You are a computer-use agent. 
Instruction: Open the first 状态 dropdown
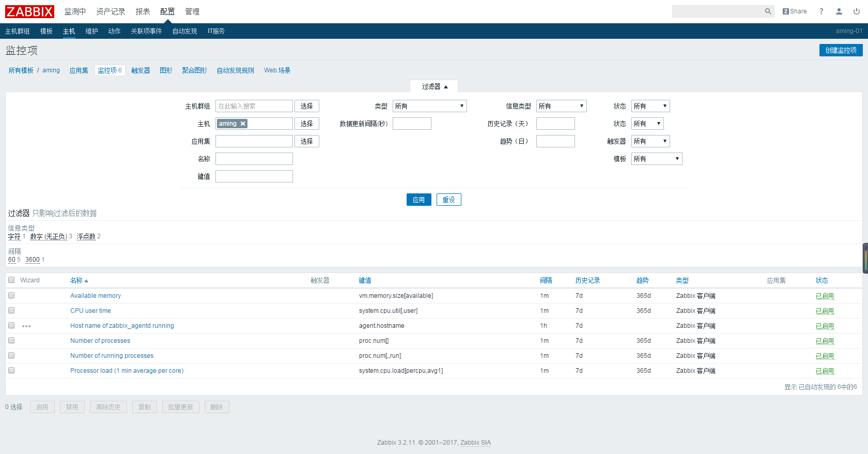pyautogui.click(x=650, y=106)
